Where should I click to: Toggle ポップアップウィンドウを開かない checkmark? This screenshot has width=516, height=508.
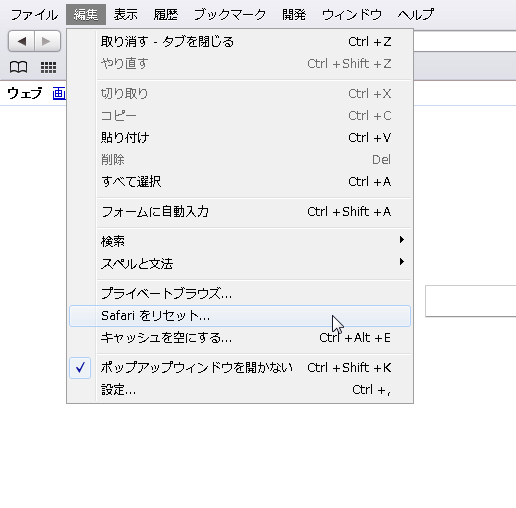pos(80,368)
